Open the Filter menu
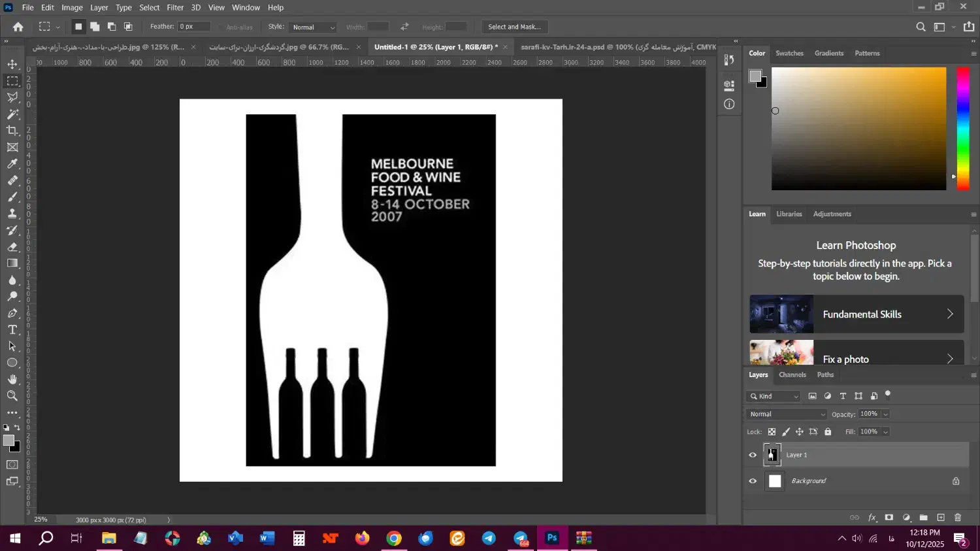This screenshot has width=980, height=551. [x=175, y=8]
